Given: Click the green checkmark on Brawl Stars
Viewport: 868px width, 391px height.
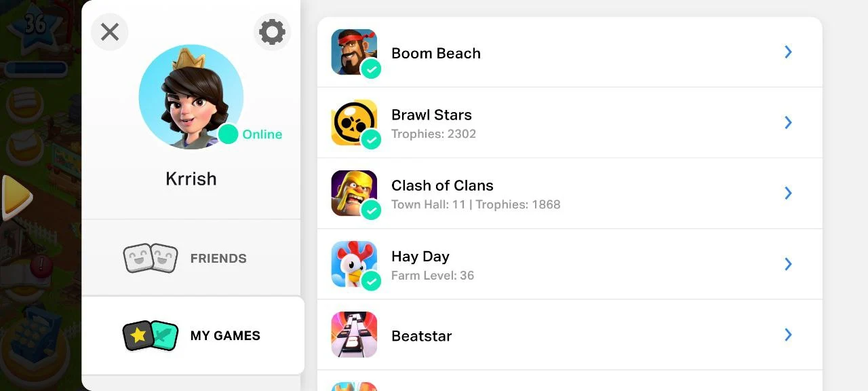Looking at the screenshot, I should tap(371, 139).
